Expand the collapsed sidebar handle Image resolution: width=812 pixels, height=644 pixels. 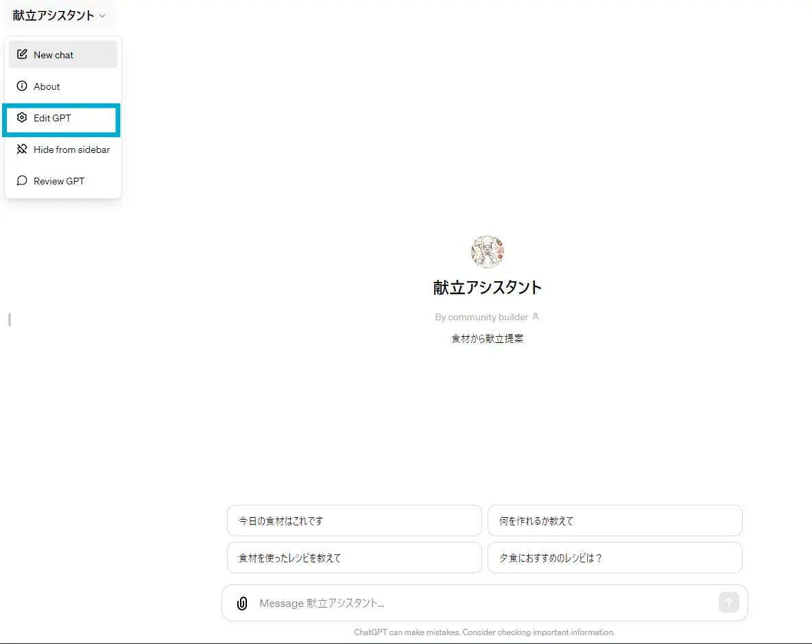(x=9, y=319)
